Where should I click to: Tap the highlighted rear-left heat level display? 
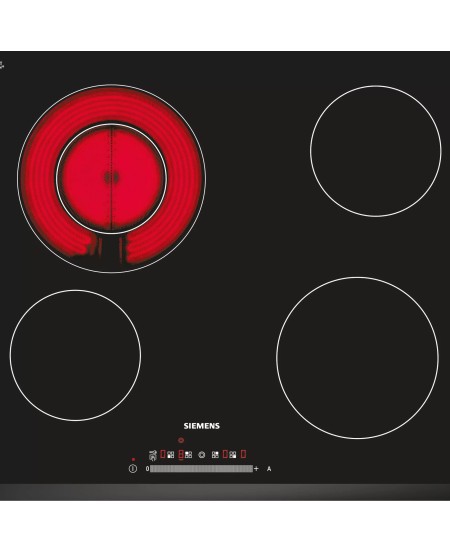181,454
